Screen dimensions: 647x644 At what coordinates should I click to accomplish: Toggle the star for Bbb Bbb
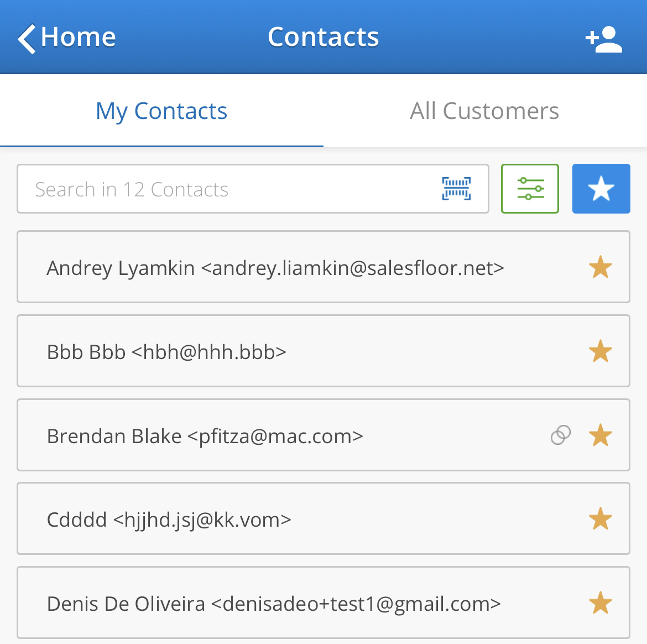click(600, 351)
